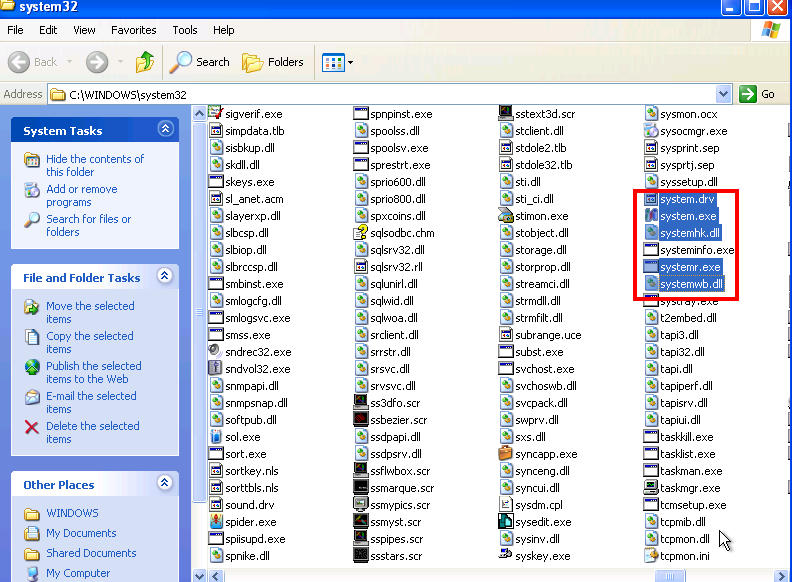Click the Back navigation button
Screen dimensions: 792x582
click(32, 62)
